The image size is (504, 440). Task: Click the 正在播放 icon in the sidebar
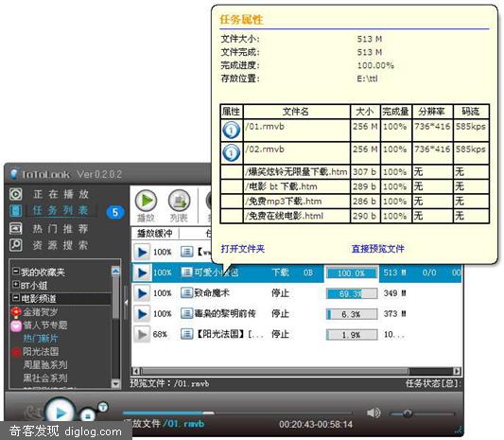click(x=15, y=194)
